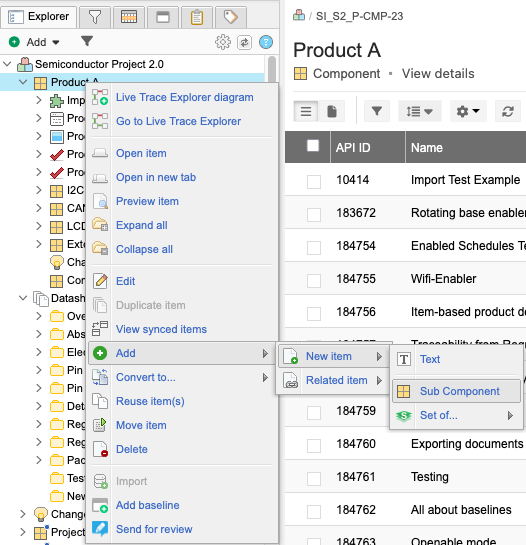Click All about baselines item name
Screen dimensions: 526x545
461,510
